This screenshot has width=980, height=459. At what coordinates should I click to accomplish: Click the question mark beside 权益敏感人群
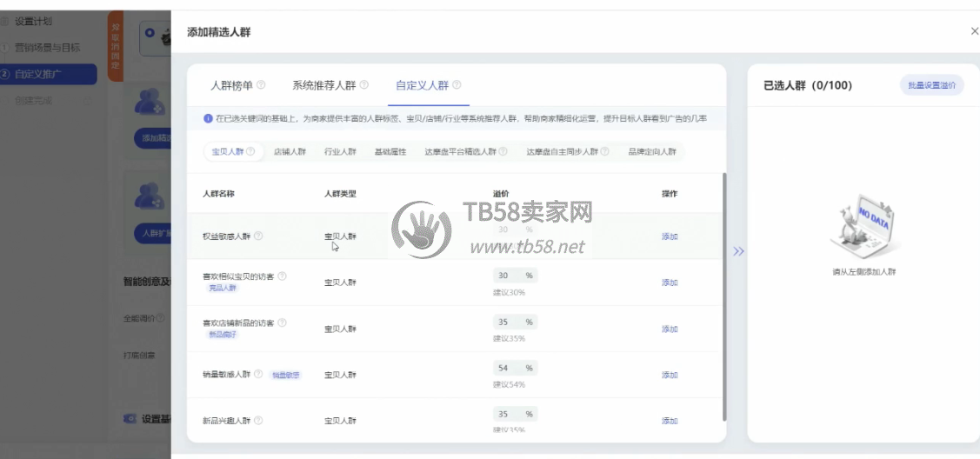pyautogui.click(x=258, y=236)
